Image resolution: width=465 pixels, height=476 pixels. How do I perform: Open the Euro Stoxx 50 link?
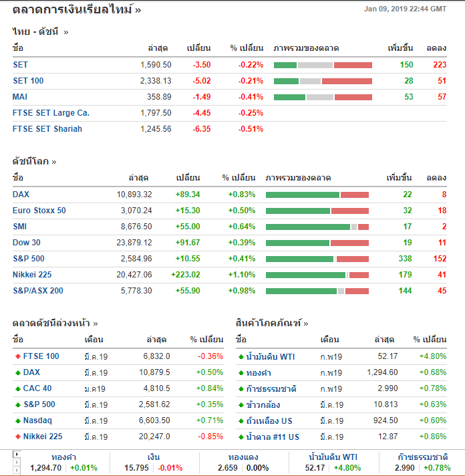[x=39, y=211]
